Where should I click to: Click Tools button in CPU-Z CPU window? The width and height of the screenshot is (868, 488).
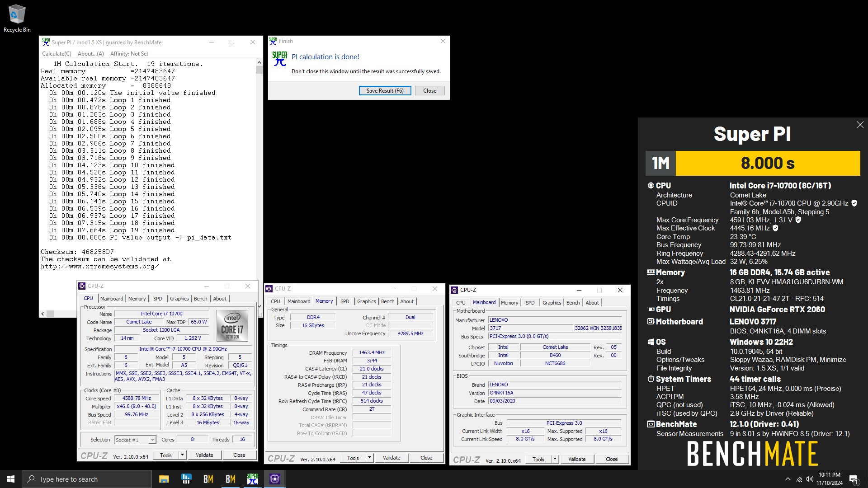pyautogui.click(x=166, y=455)
